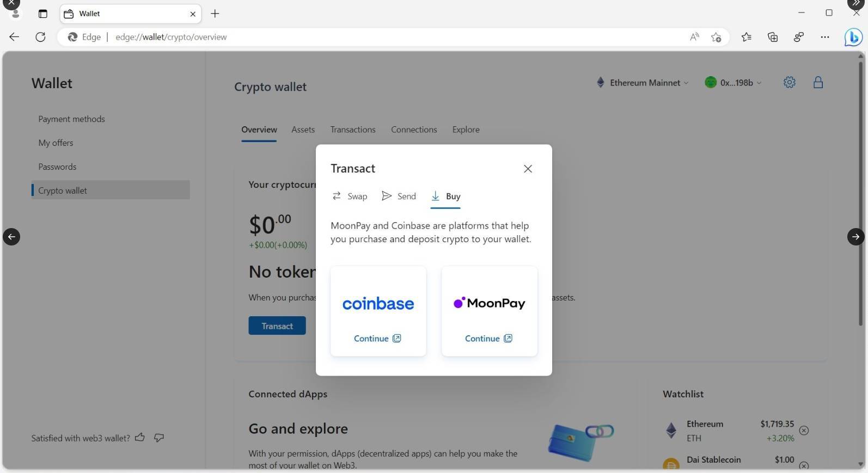Continue with MoonPay
The width and height of the screenshot is (868, 473).
point(488,339)
